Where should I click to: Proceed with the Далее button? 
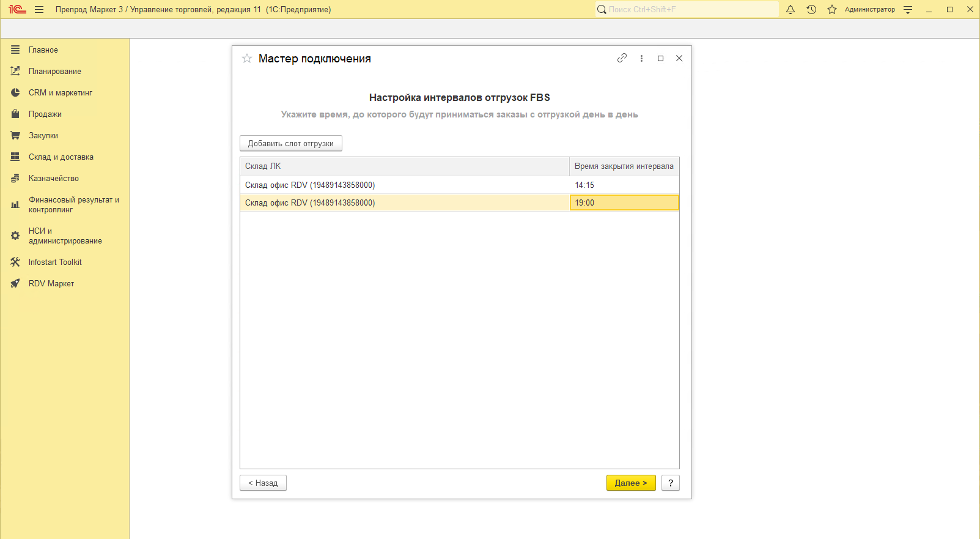pos(630,483)
